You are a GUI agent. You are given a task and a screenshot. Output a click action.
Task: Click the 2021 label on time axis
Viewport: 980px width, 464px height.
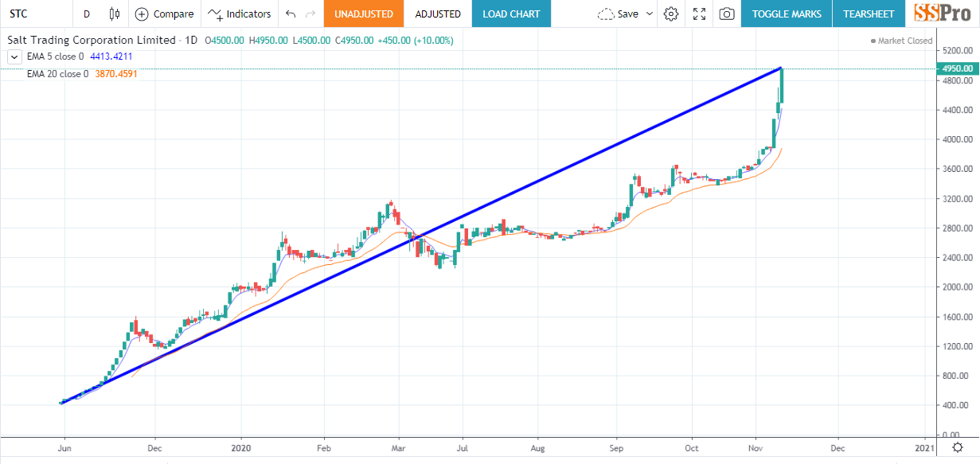pos(926,446)
